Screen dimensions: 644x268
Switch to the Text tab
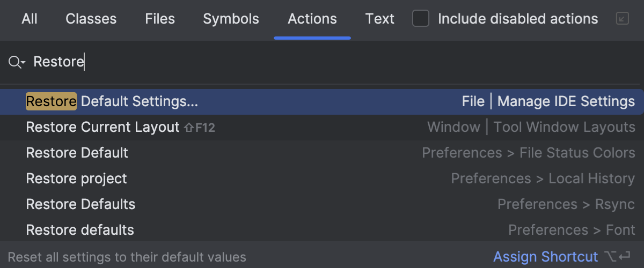click(380, 19)
